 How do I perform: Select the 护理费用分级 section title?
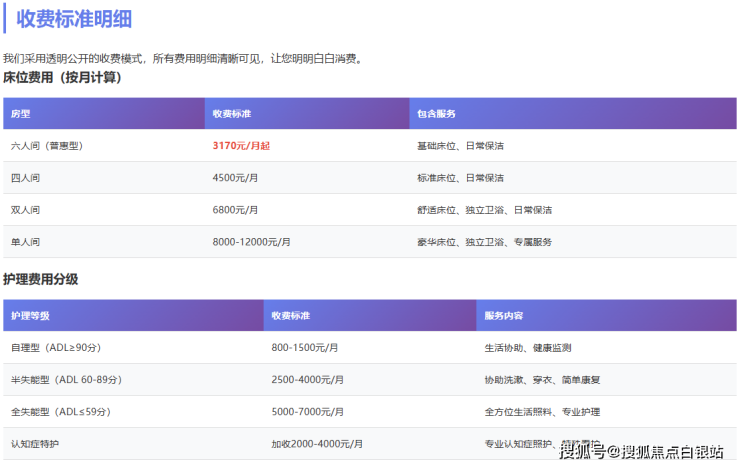(41, 279)
